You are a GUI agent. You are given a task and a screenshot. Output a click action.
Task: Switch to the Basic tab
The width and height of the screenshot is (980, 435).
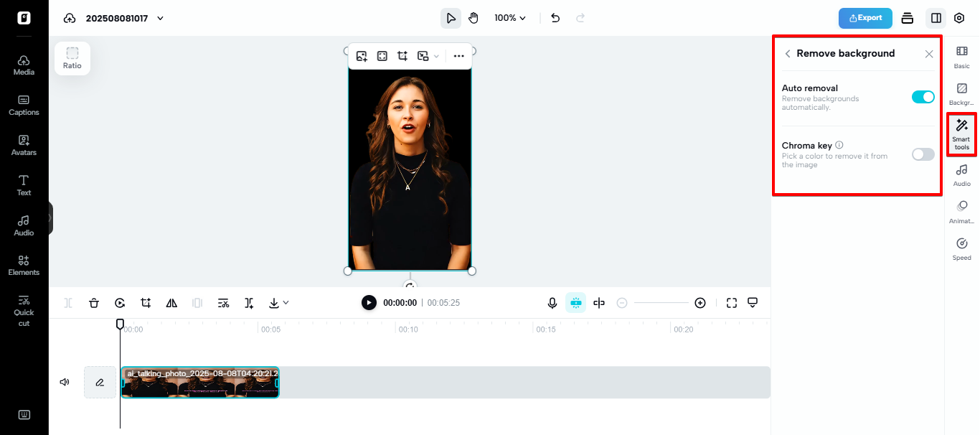(x=962, y=57)
